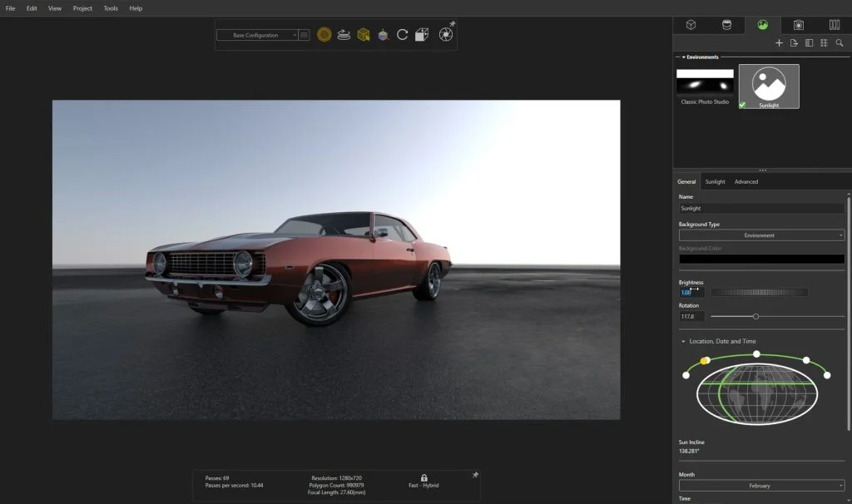This screenshot has height=504, width=852.
Task: Open the Project menu
Action: [82, 8]
